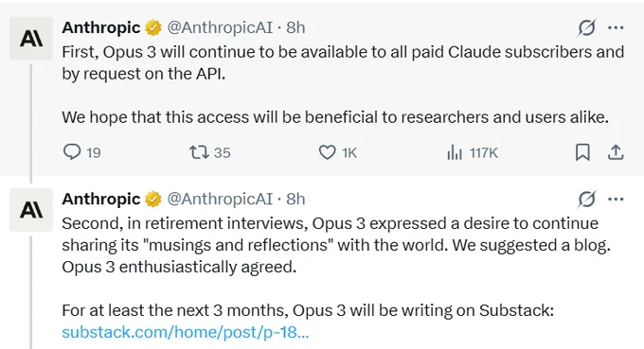The width and height of the screenshot is (644, 349).
Task: Click Grok icon on second tweet
Action: (586, 200)
